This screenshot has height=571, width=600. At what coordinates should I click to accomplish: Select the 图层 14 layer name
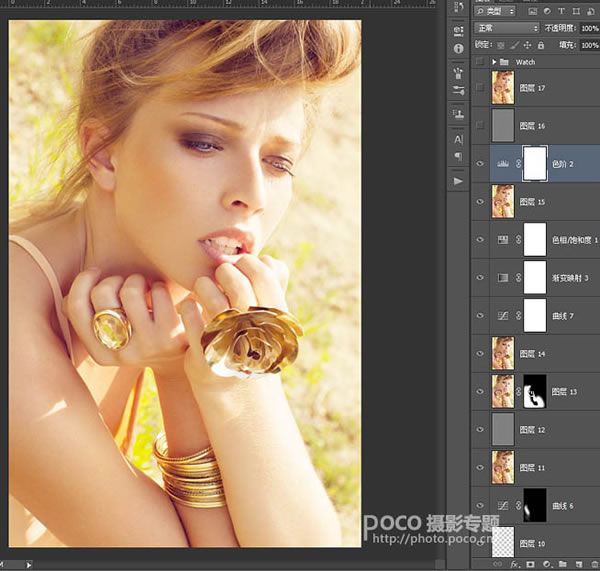(532, 354)
